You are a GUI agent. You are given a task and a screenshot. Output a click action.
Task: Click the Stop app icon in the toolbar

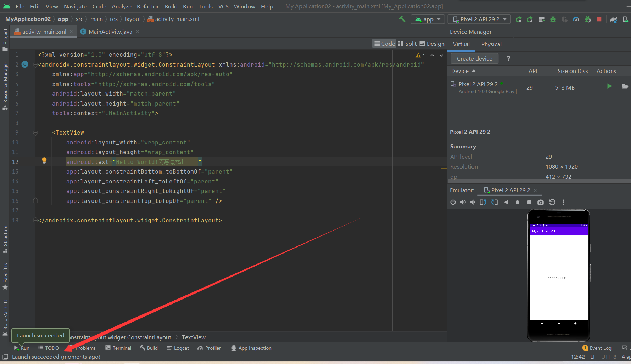(599, 19)
